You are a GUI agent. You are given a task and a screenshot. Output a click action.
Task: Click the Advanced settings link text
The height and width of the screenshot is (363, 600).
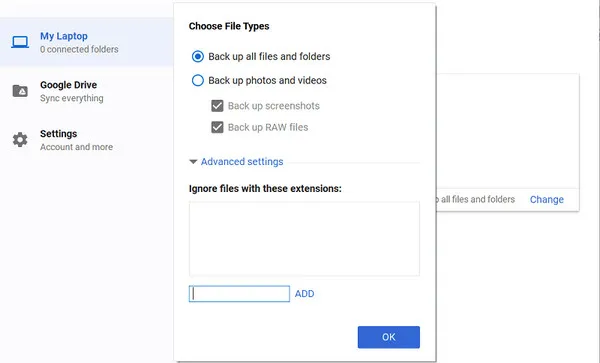point(242,162)
